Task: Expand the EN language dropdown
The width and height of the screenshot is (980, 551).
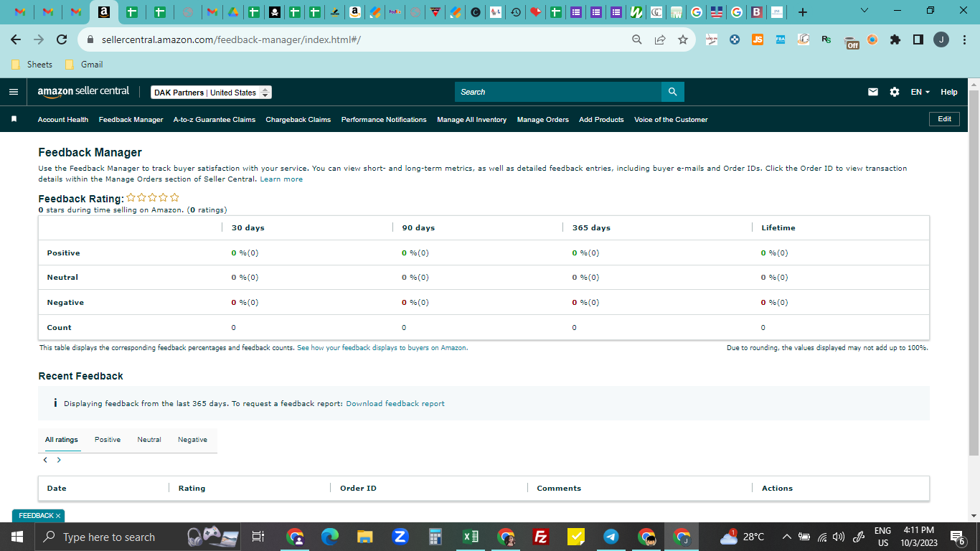Action: click(x=920, y=92)
